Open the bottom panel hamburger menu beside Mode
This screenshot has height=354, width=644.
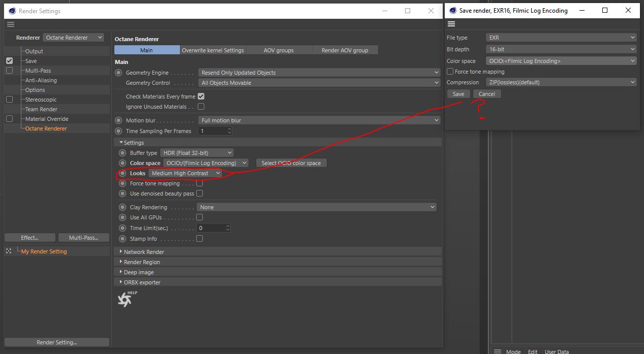498,351
